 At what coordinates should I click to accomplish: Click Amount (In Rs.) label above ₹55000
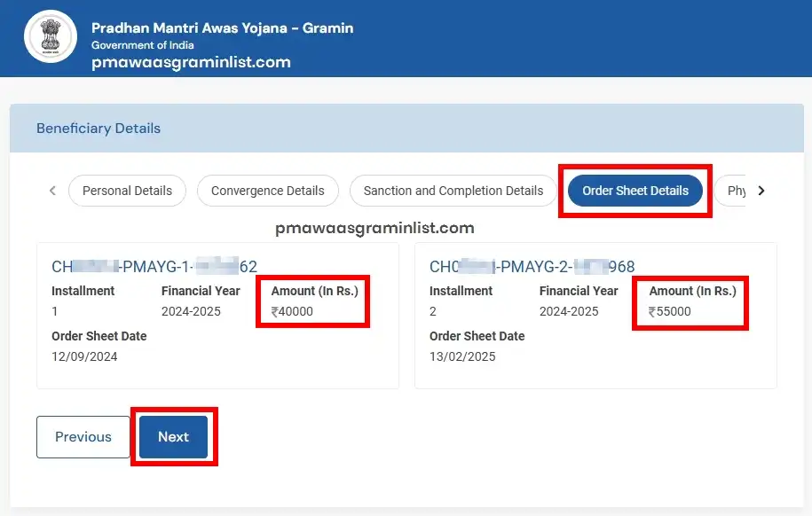693,291
